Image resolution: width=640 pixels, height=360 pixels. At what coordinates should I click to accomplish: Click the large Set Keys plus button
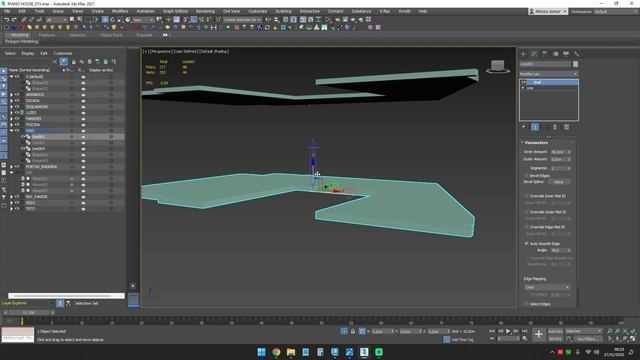(x=538, y=335)
